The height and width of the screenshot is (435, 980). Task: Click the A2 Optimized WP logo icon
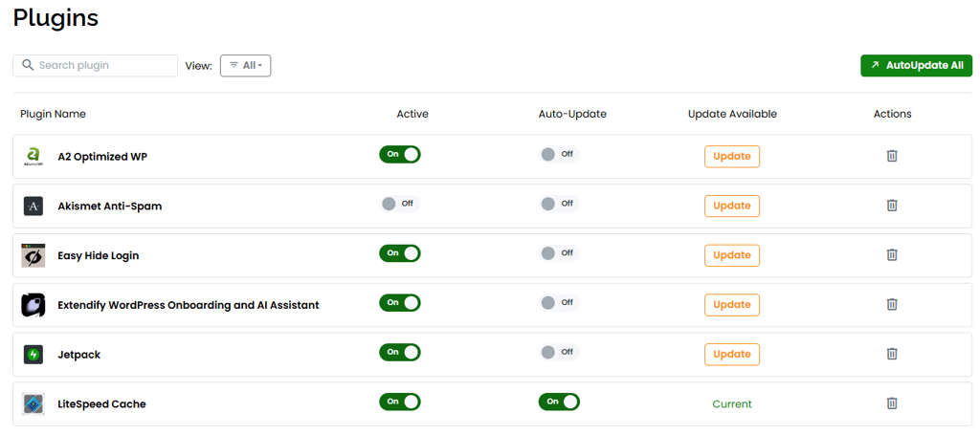click(33, 157)
